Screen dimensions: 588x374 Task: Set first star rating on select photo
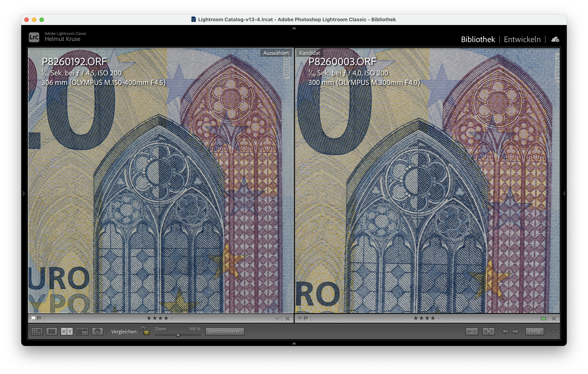point(149,318)
